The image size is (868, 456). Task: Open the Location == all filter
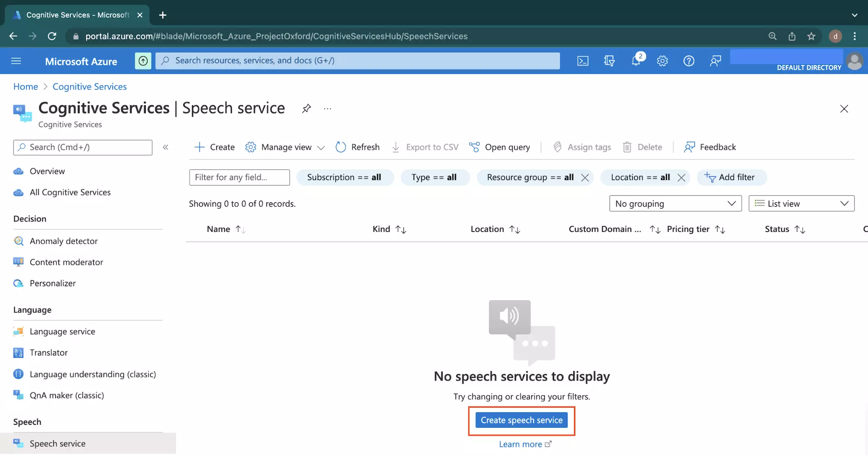coord(640,178)
